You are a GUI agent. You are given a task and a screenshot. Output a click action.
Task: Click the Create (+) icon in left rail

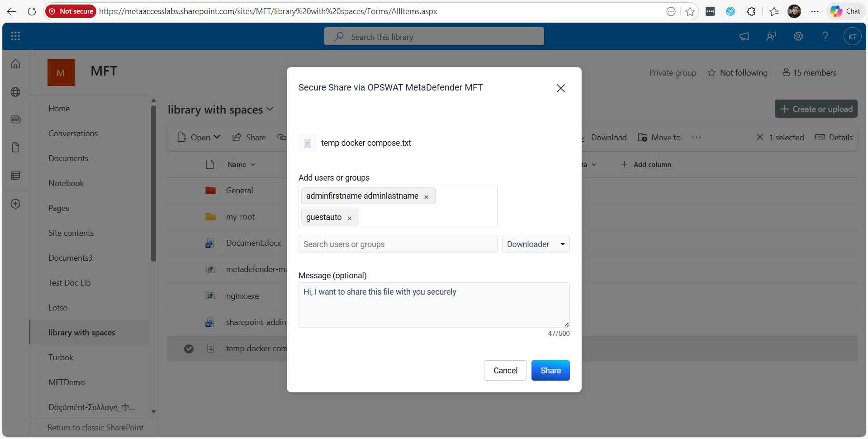tap(15, 204)
